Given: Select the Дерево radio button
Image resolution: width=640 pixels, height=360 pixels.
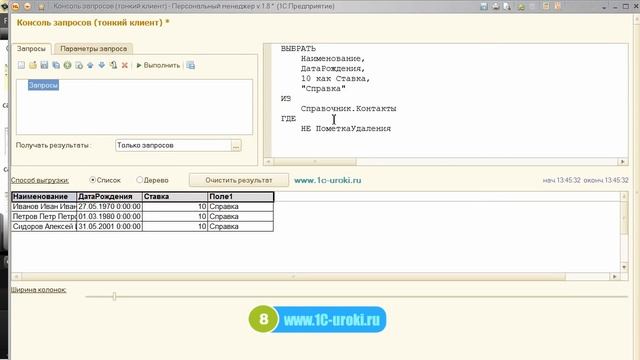Looking at the screenshot, I should coord(140,180).
